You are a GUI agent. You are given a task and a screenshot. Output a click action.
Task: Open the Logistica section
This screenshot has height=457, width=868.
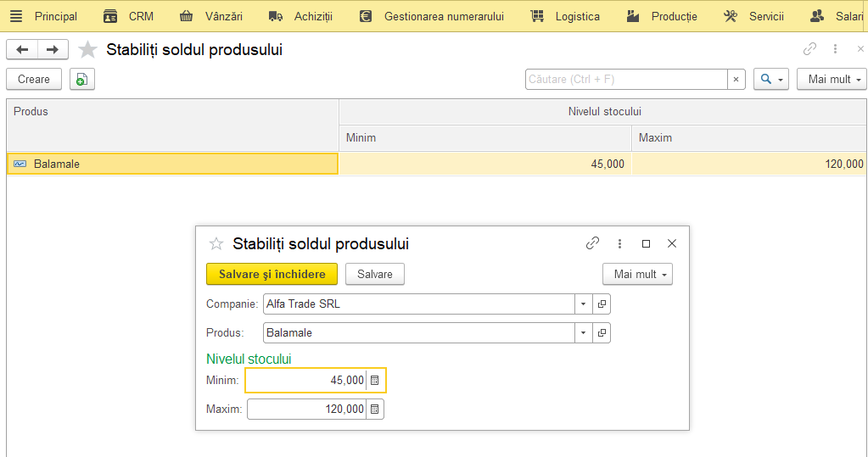click(565, 17)
